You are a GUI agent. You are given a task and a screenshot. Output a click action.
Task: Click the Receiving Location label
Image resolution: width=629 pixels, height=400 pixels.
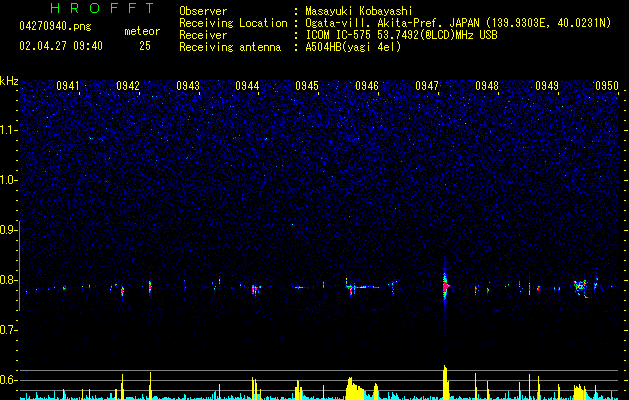click(233, 23)
